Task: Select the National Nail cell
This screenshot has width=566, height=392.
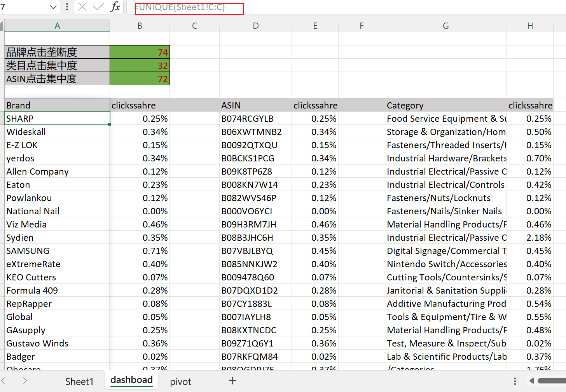Action: pyautogui.click(x=57, y=211)
